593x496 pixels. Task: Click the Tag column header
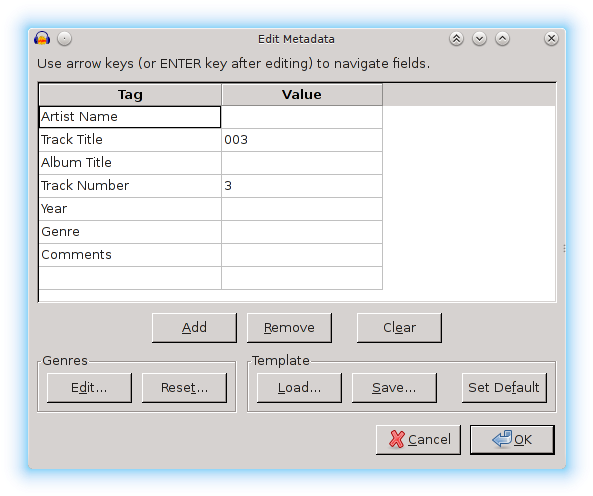(130, 95)
